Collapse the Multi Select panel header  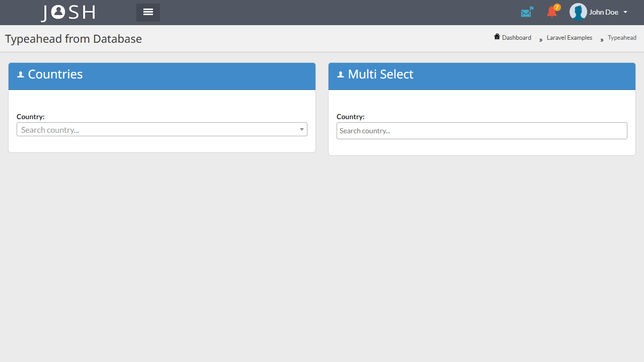[481, 76]
